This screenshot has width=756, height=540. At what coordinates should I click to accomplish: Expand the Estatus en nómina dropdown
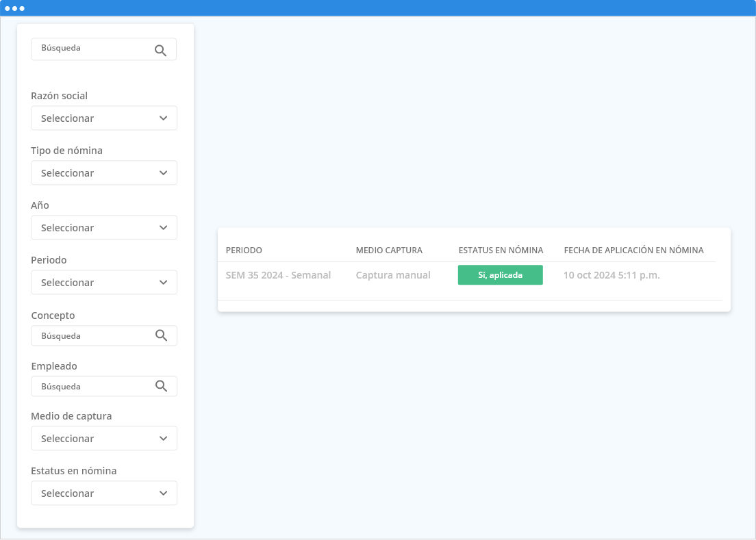[104, 493]
